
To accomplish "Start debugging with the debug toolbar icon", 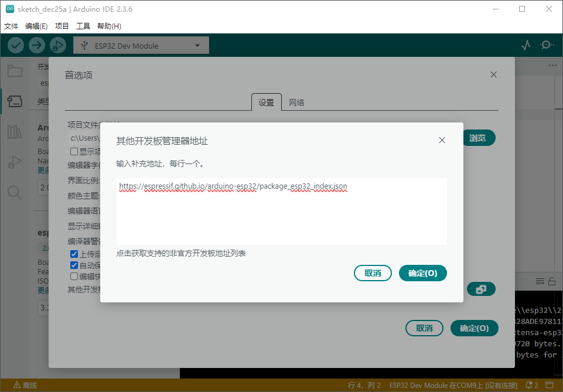I will tap(57, 45).
